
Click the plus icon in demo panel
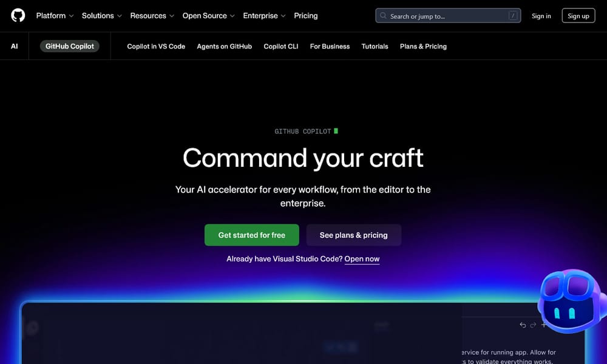pyautogui.click(x=543, y=325)
